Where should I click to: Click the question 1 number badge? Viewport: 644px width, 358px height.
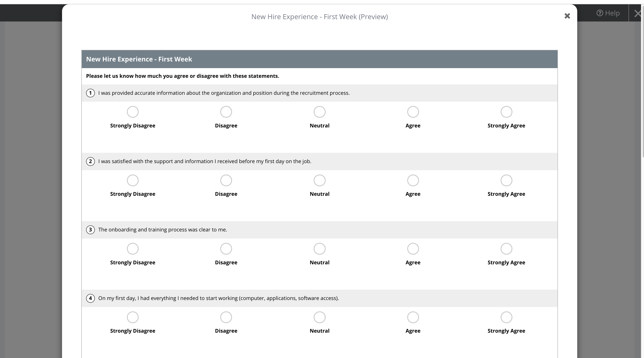[x=90, y=93]
